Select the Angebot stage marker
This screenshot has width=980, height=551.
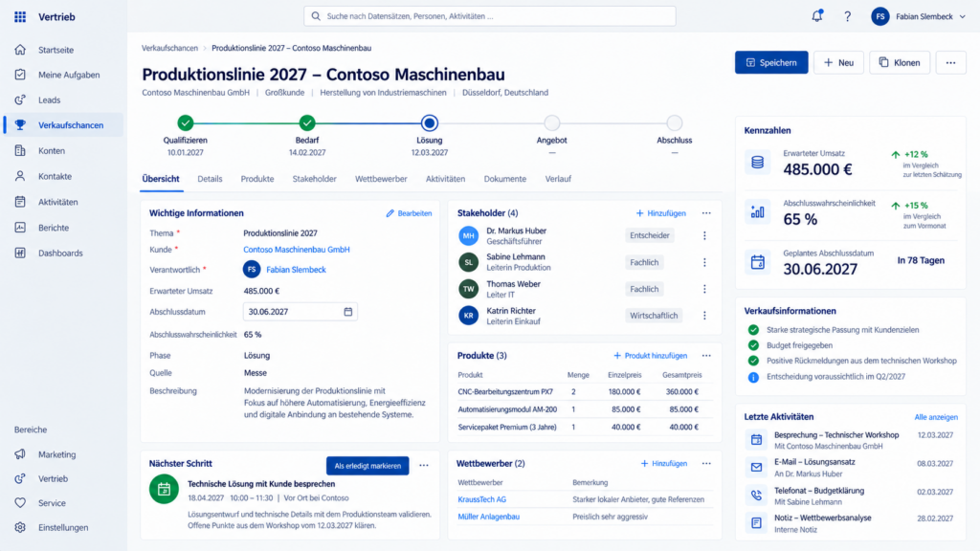552,123
